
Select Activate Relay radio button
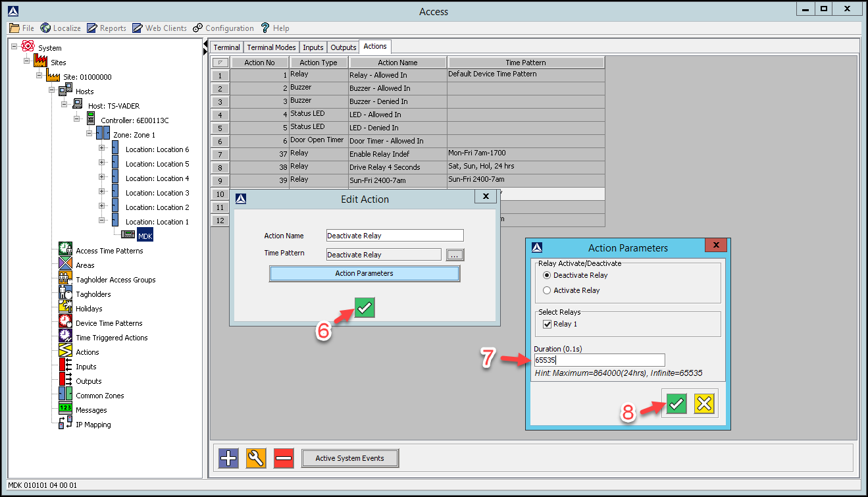[x=547, y=290]
